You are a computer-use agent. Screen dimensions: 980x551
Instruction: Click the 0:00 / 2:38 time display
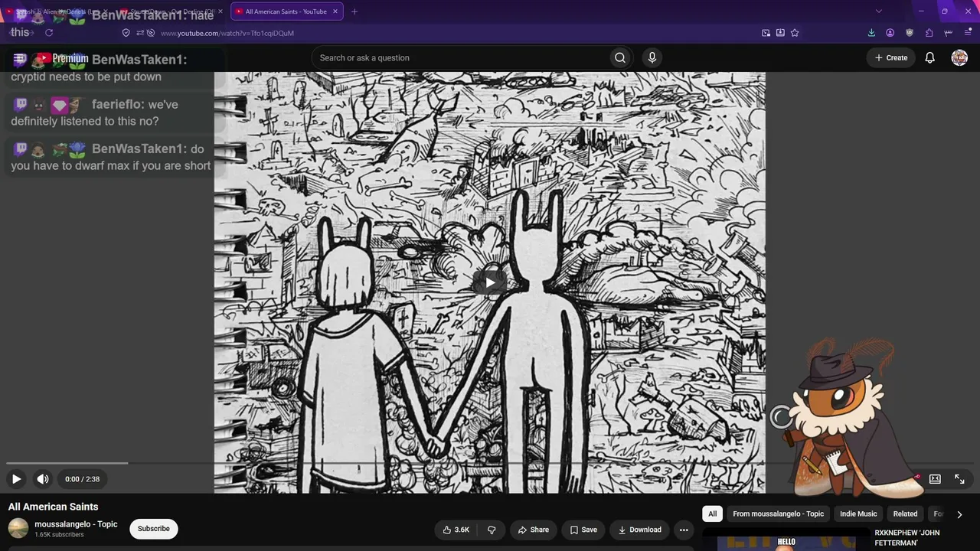[x=82, y=479]
